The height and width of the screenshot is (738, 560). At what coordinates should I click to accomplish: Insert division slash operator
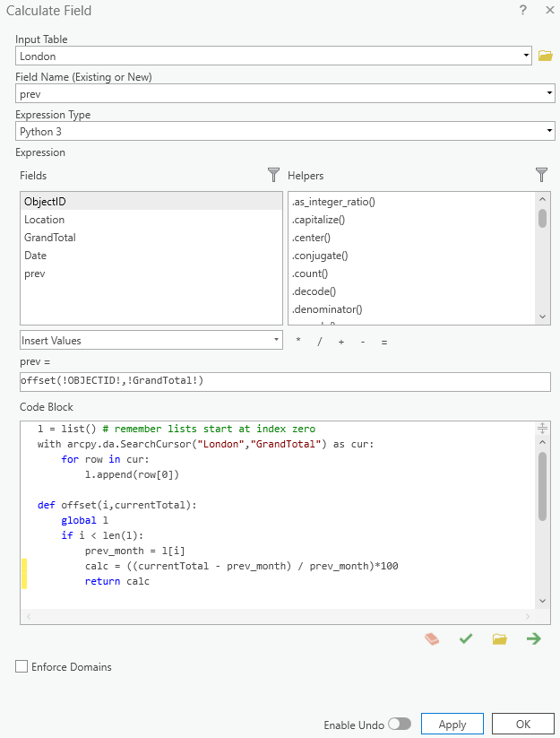[x=320, y=342]
